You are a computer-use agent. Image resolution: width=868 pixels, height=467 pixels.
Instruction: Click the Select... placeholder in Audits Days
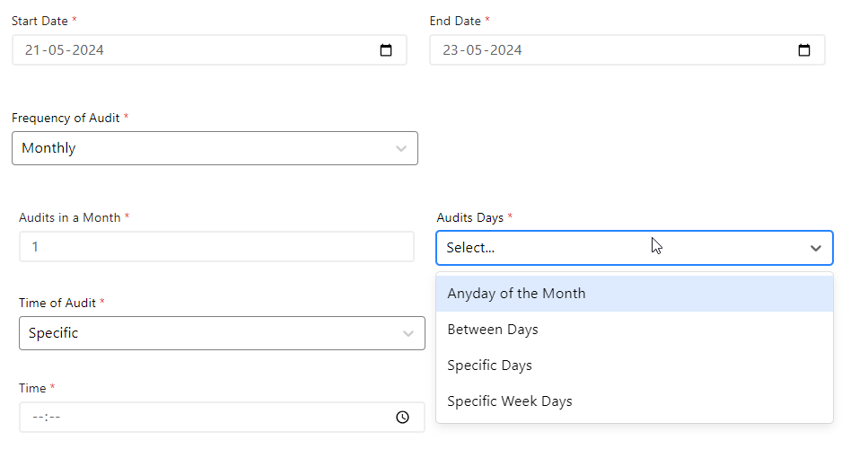click(x=470, y=248)
